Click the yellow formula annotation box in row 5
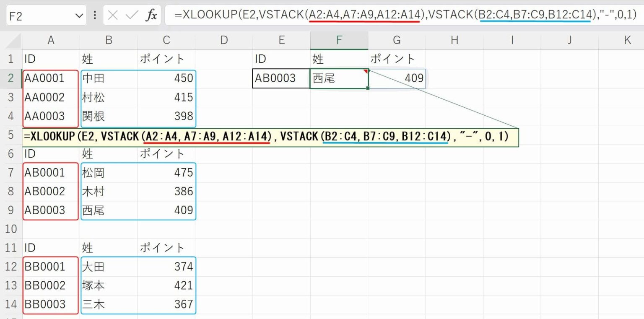The image size is (644, 319). 268,136
